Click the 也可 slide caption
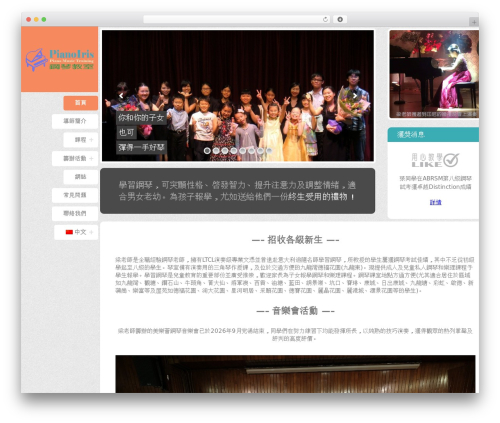 (x=126, y=133)
